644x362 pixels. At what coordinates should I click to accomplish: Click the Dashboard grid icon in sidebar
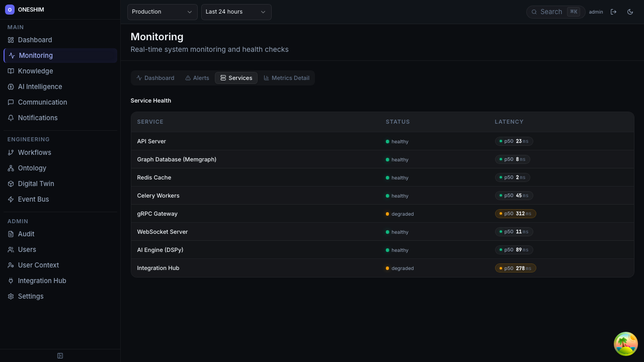click(x=11, y=40)
